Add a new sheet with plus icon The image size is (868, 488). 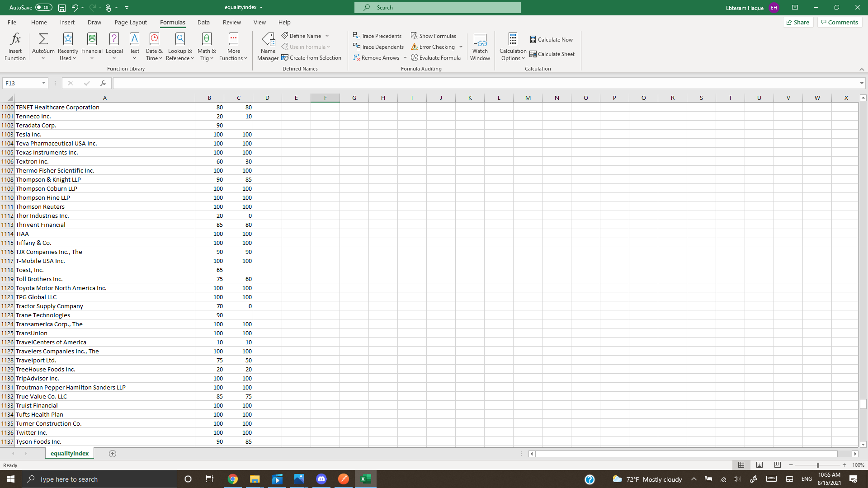point(113,453)
